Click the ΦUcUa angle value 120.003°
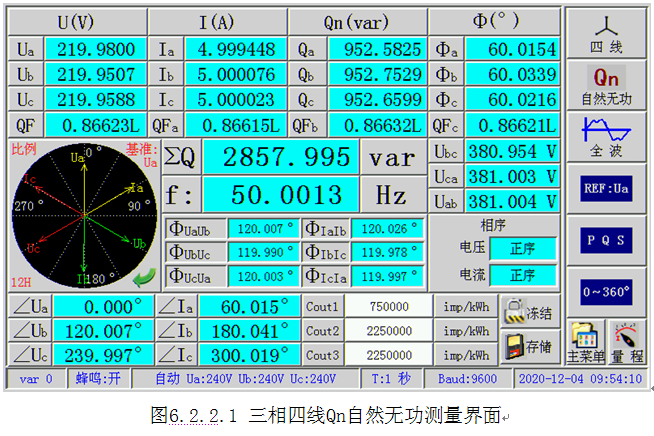The height and width of the screenshot is (436, 654). click(x=264, y=276)
